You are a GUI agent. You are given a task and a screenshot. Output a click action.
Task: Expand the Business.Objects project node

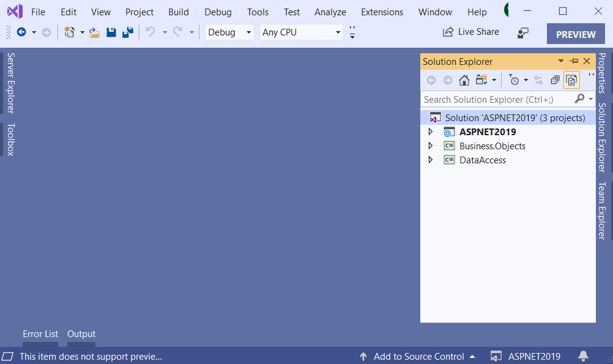click(x=430, y=146)
